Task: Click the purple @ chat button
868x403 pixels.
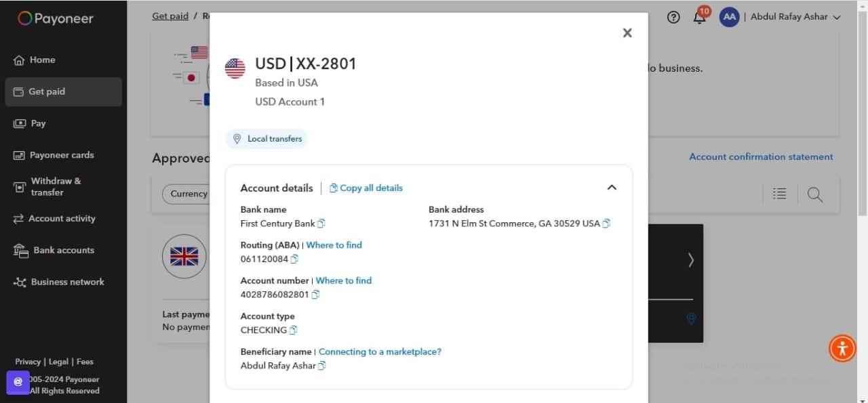Action: pos(18,382)
